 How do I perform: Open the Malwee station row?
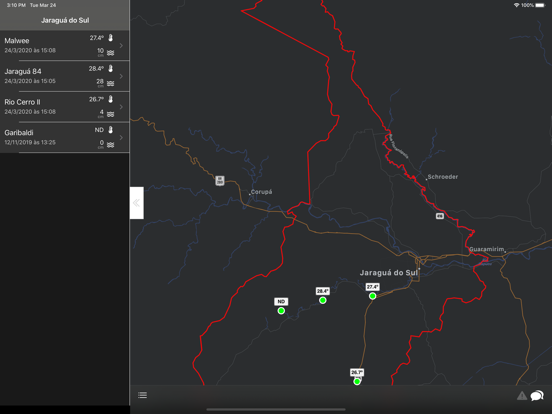pyautogui.click(x=65, y=45)
